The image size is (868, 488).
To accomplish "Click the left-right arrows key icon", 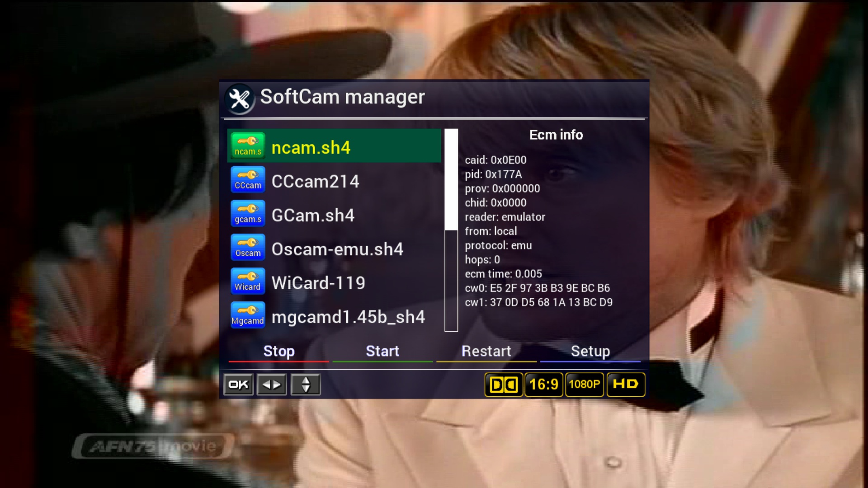I will click(x=272, y=385).
